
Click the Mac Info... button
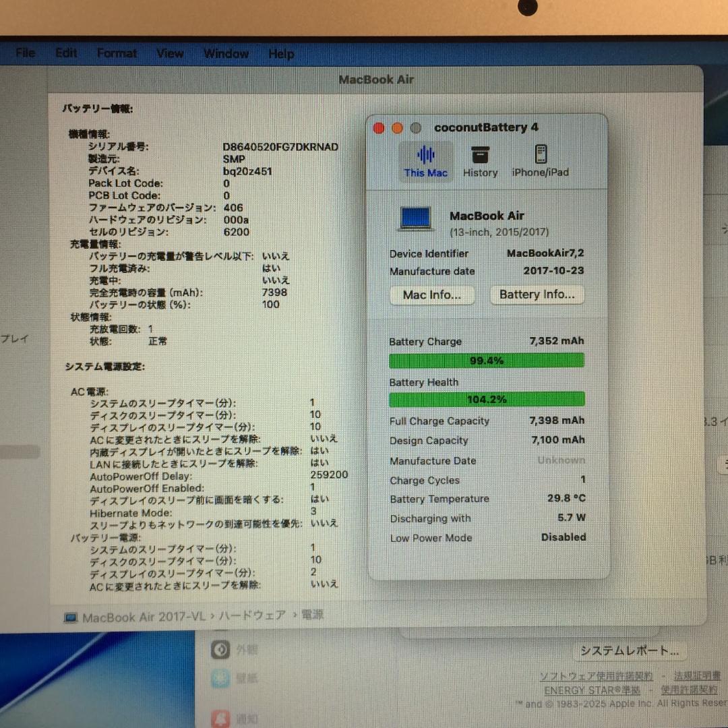(431, 295)
